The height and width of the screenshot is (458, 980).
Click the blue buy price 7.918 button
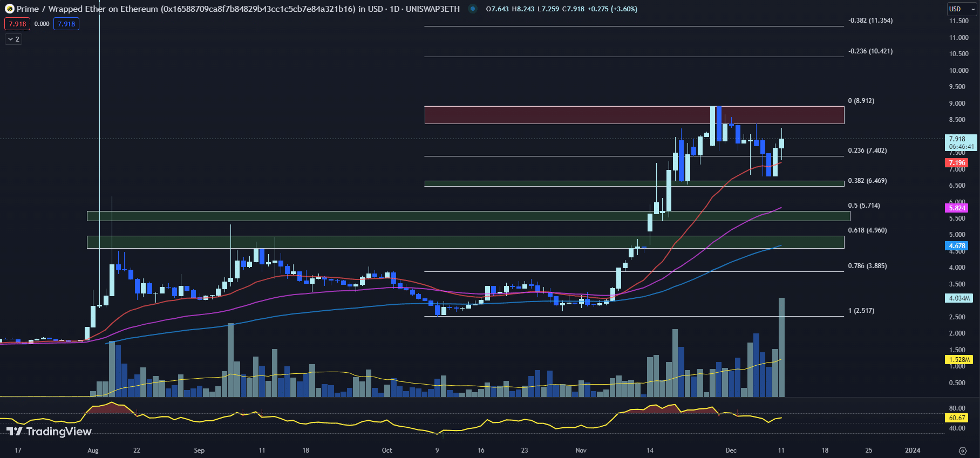(66, 24)
